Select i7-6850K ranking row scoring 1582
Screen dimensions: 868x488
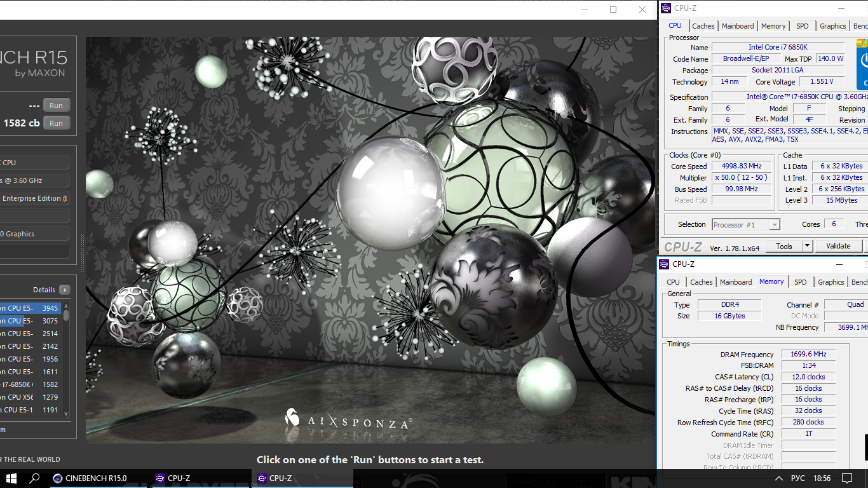(31, 384)
